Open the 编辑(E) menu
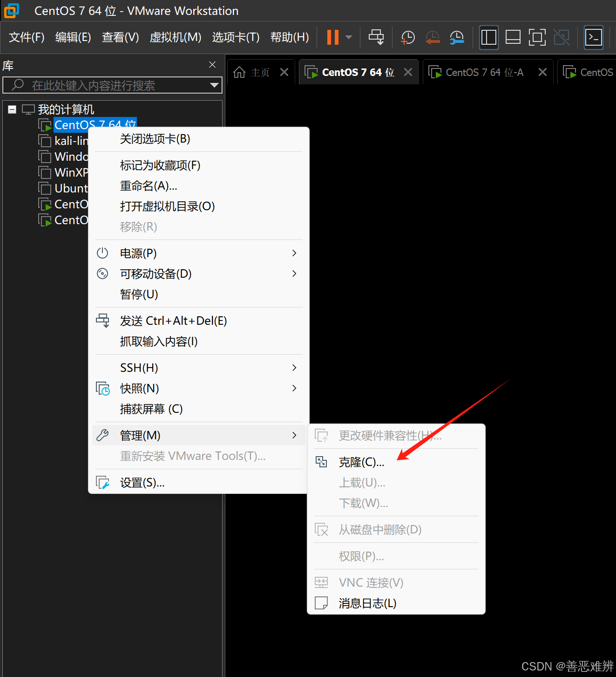 tap(73, 37)
